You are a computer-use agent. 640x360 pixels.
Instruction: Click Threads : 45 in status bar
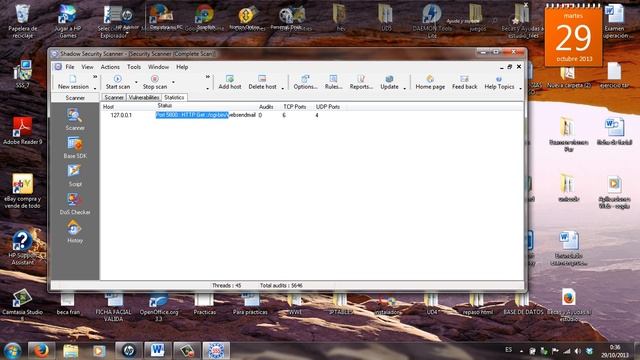tap(227, 285)
